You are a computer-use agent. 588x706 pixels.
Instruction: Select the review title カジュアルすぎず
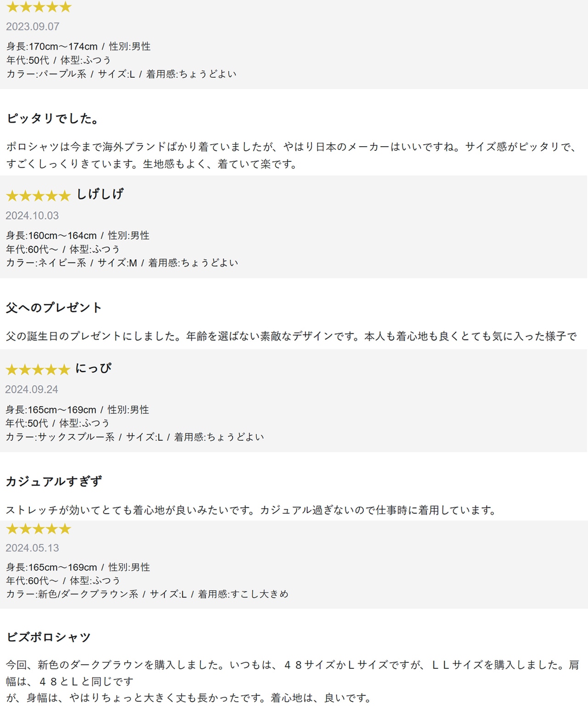pos(54,481)
